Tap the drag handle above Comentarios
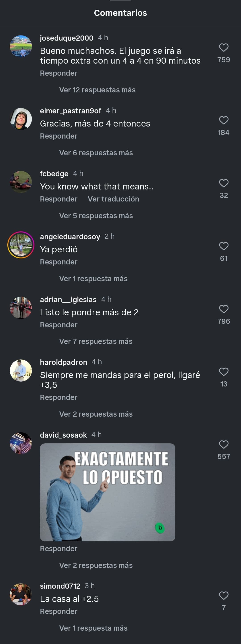The image size is (241, 644). (120, 0)
